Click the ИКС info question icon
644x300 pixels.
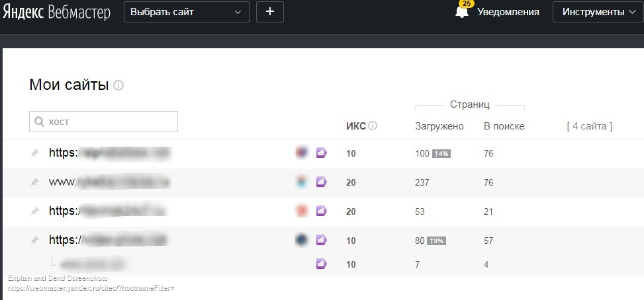pos(373,126)
